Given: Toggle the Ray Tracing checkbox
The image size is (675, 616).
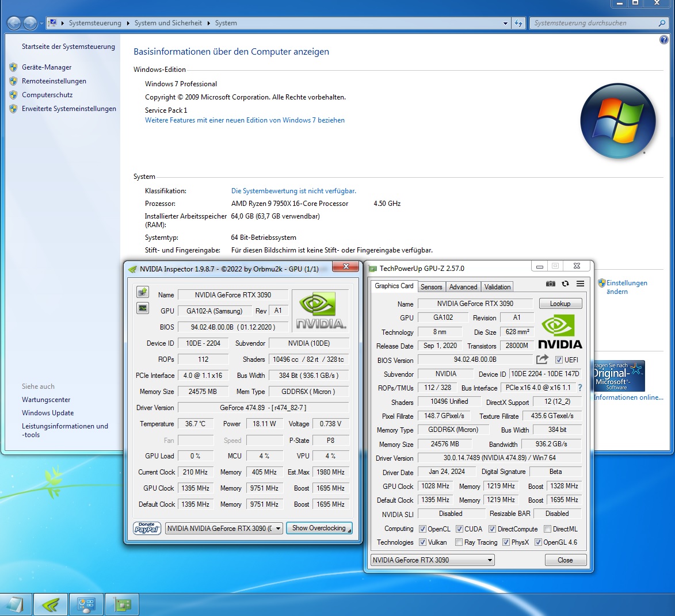Looking at the screenshot, I should click(x=459, y=542).
